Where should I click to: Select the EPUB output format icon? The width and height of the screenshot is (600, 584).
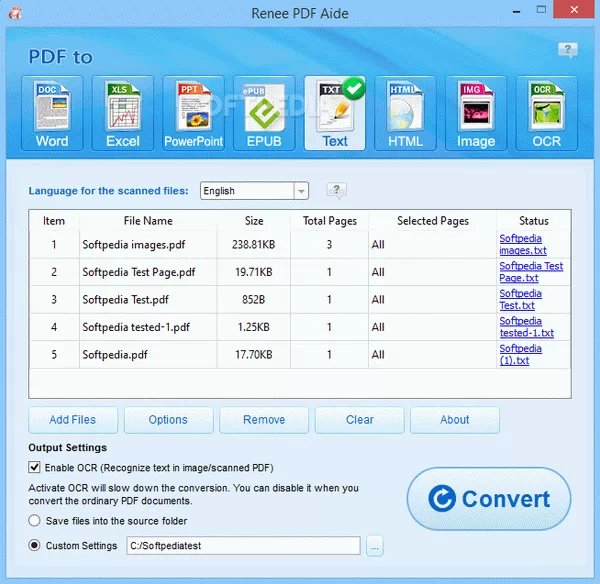click(x=264, y=113)
